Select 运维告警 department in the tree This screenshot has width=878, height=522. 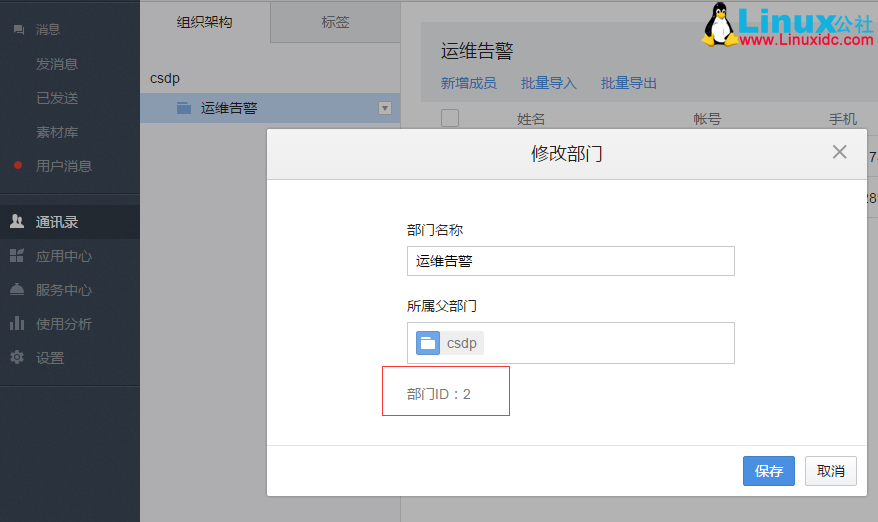[229, 108]
